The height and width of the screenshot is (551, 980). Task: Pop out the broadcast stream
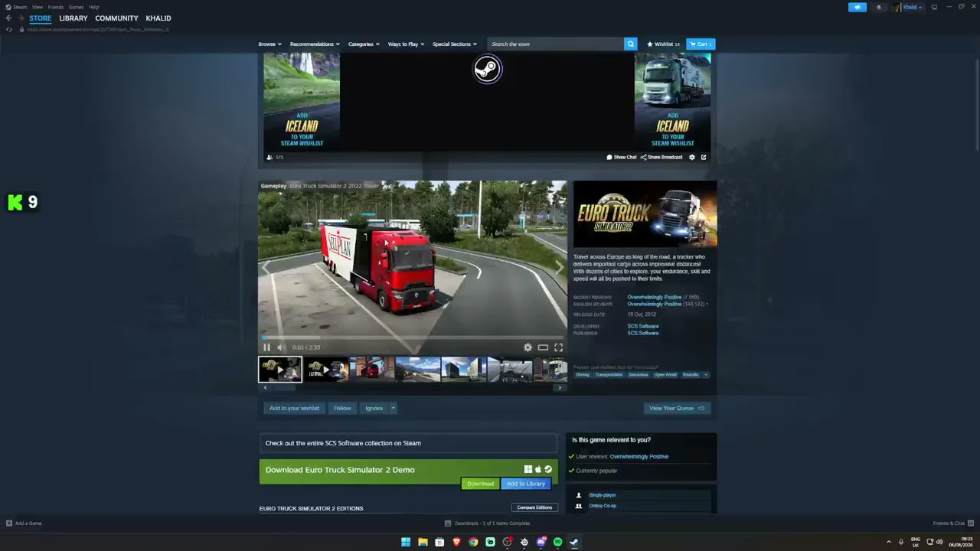point(704,157)
